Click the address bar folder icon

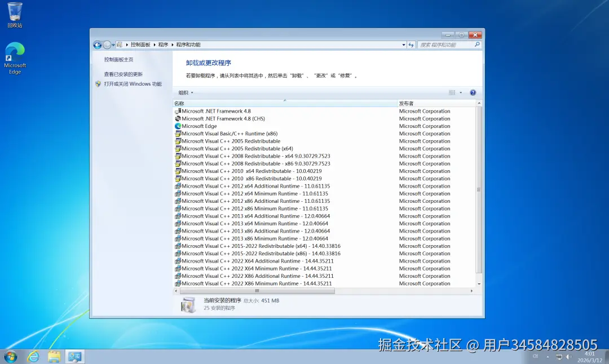point(120,45)
